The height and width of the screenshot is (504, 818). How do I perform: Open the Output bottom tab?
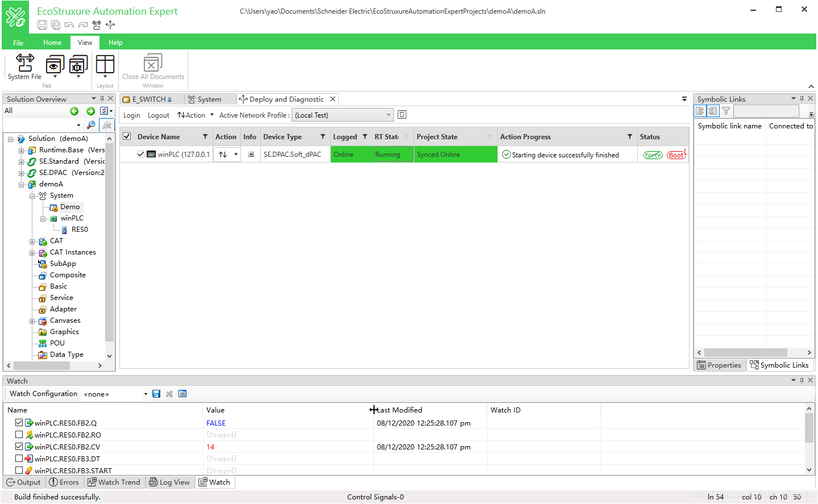pyautogui.click(x=24, y=482)
